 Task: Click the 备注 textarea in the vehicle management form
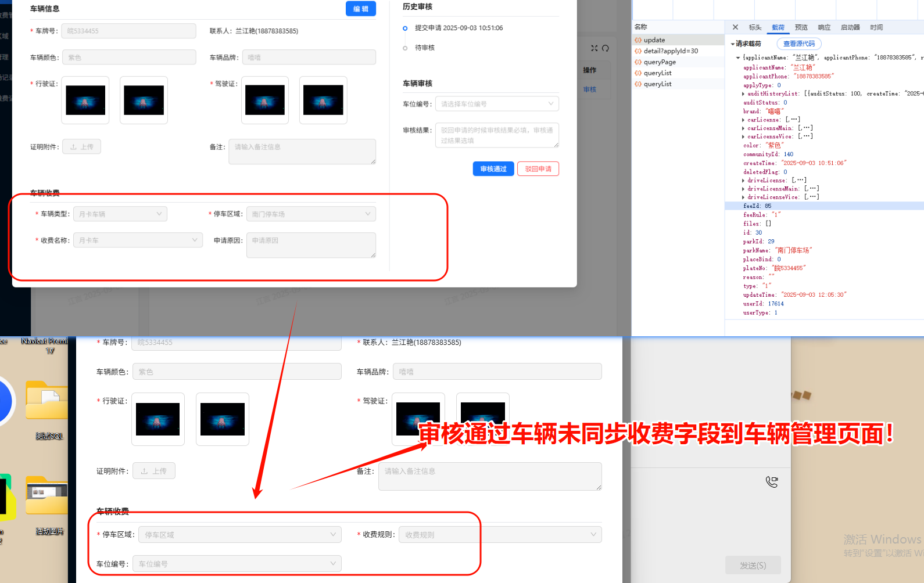[x=490, y=477]
